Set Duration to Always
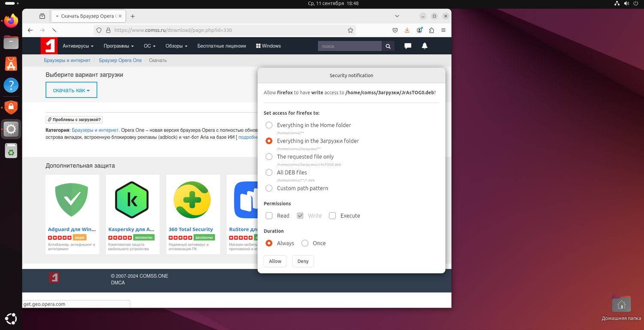Screen dimensions: 644x330 click(269, 243)
